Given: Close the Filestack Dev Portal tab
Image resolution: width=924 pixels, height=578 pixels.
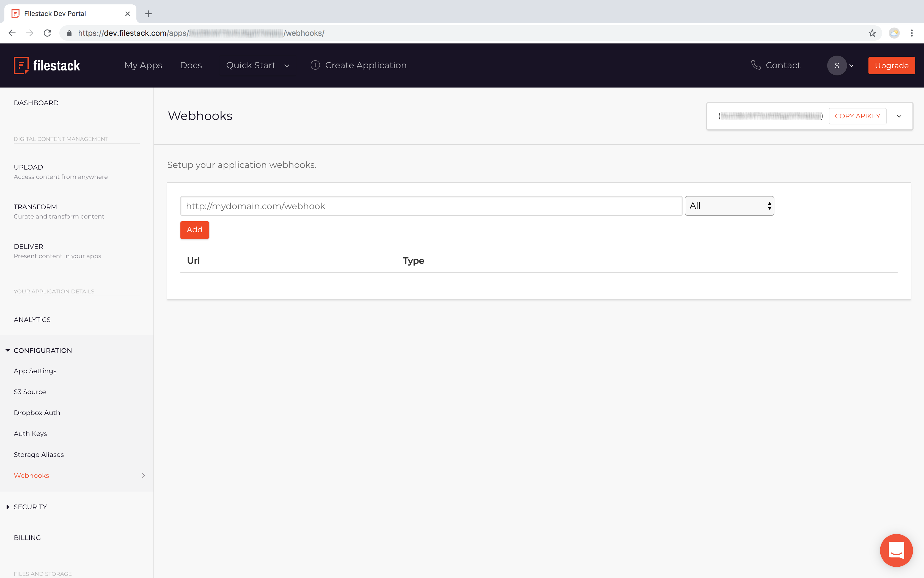Looking at the screenshot, I should point(128,14).
